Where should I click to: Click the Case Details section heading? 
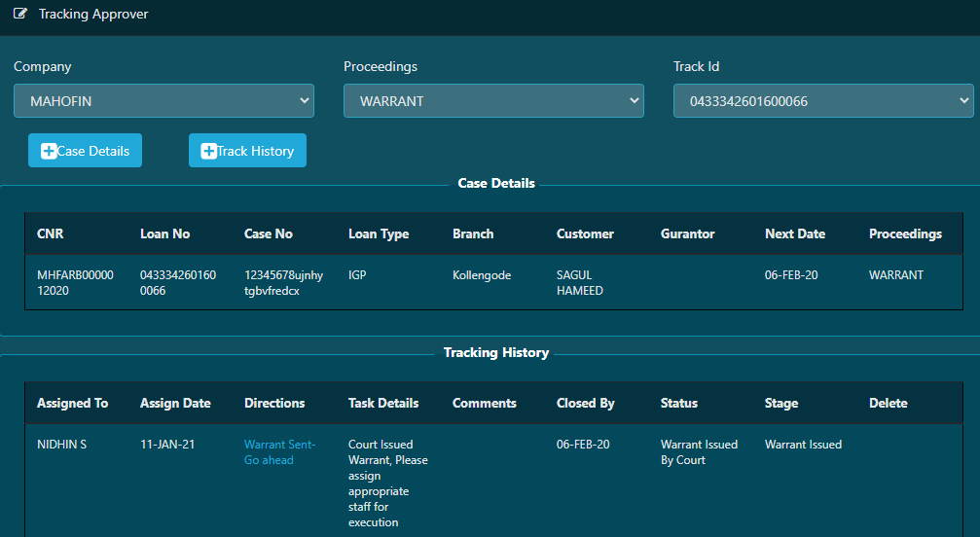pyautogui.click(x=496, y=183)
